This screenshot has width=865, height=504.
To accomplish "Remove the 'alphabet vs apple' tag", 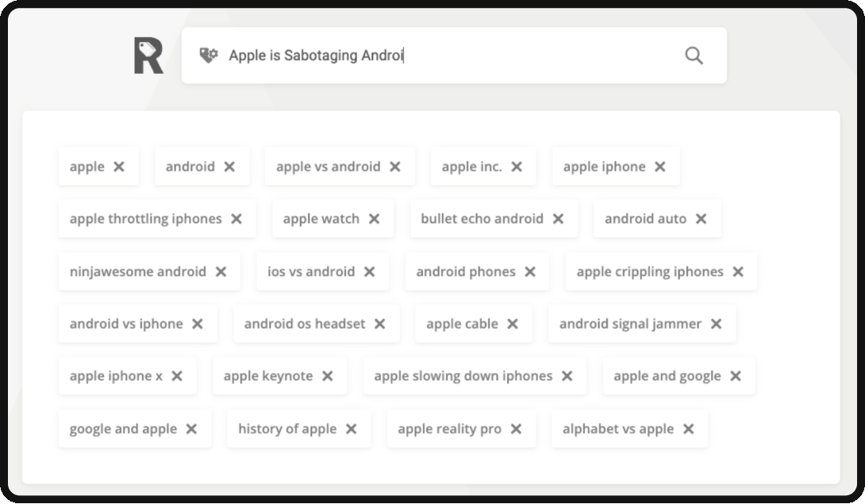I will [x=689, y=429].
